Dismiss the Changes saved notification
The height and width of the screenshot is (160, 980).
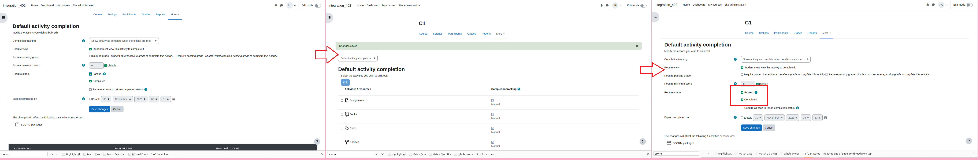(x=637, y=46)
